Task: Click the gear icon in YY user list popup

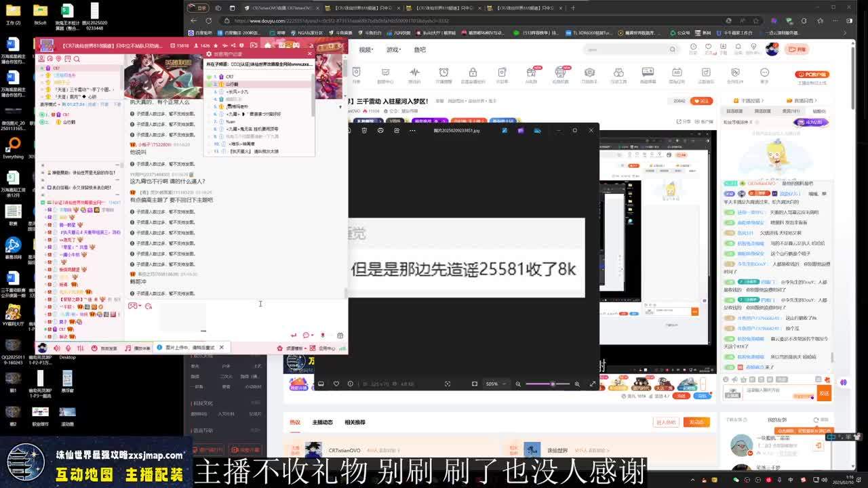Action: (x=210, y=54)
